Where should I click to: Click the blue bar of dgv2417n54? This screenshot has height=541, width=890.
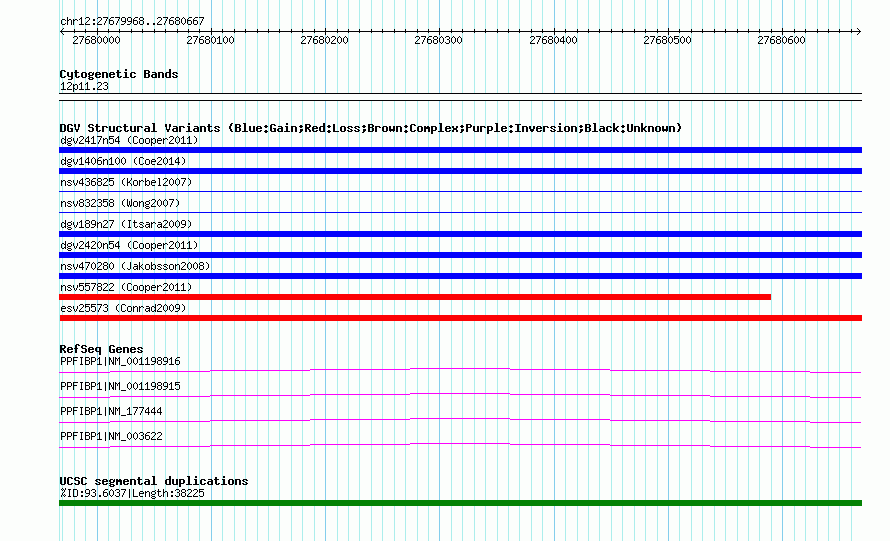pos(460,150)
